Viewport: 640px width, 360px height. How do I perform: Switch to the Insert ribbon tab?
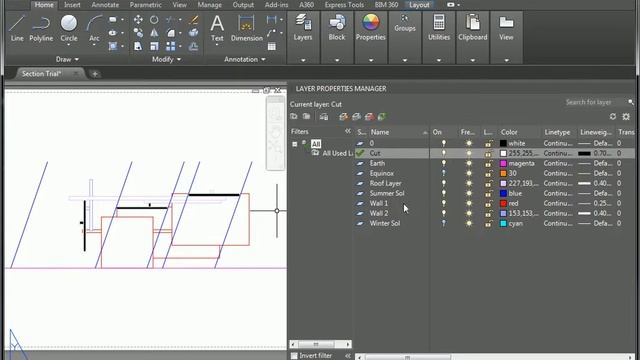click(x=72, y=5)
